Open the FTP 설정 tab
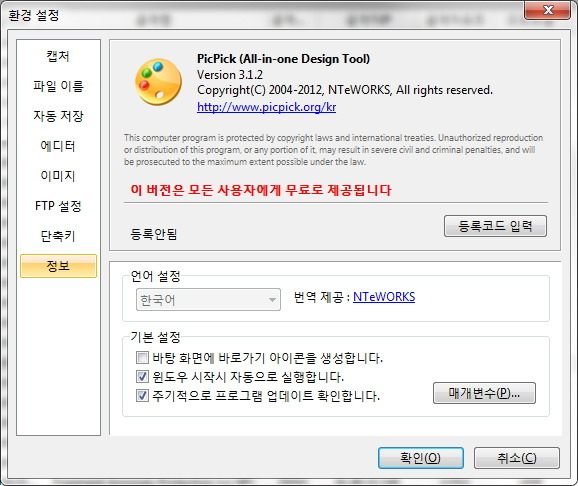Screen dimensions: 578x486 [x=58, y=205]
